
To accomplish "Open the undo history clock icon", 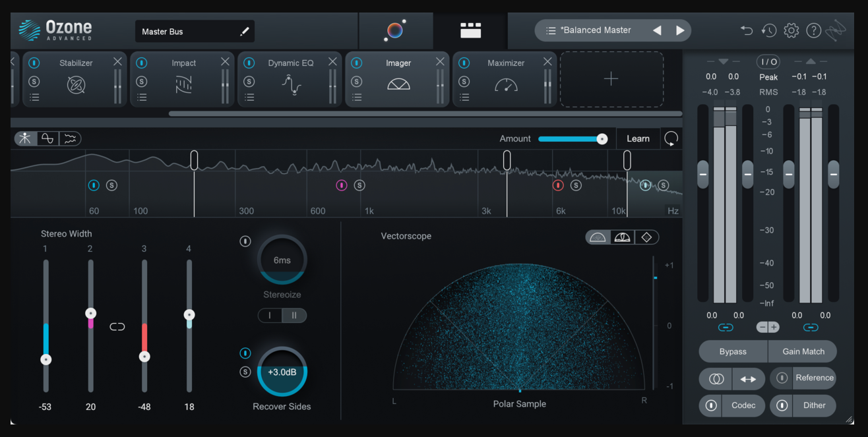I will pyautogui.click(x=768, y=30).
